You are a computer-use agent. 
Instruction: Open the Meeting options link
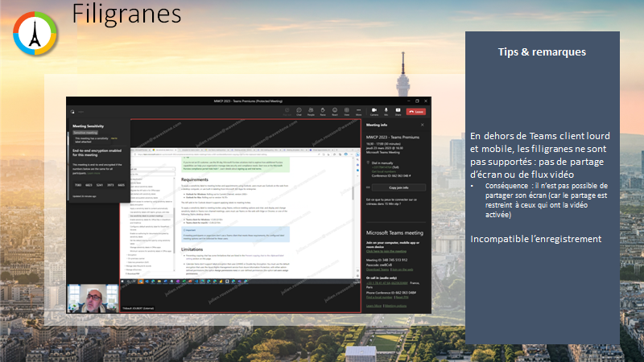[x=395, y=306]
